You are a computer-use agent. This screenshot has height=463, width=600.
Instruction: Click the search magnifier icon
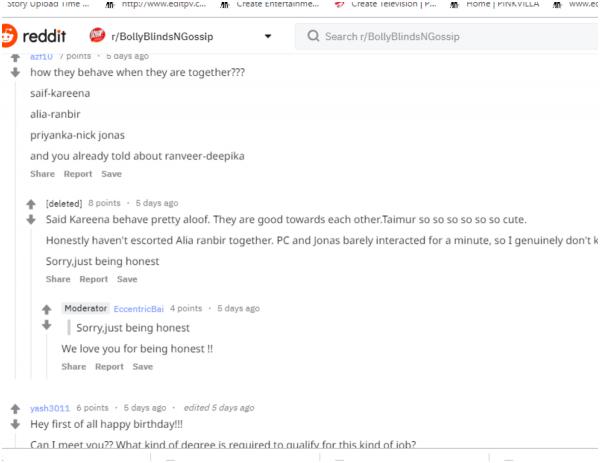point(313,36)
